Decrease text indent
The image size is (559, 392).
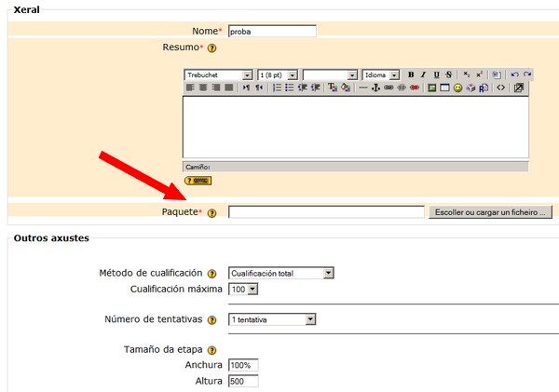302,88
